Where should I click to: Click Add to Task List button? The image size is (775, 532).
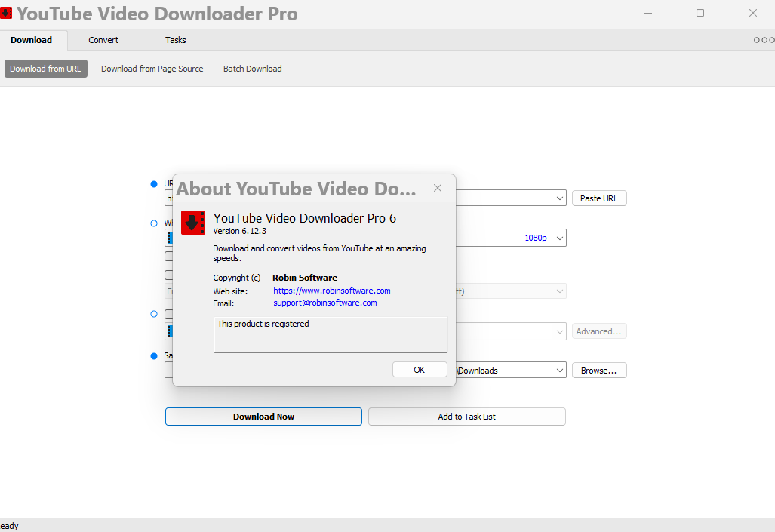(466, 417)
